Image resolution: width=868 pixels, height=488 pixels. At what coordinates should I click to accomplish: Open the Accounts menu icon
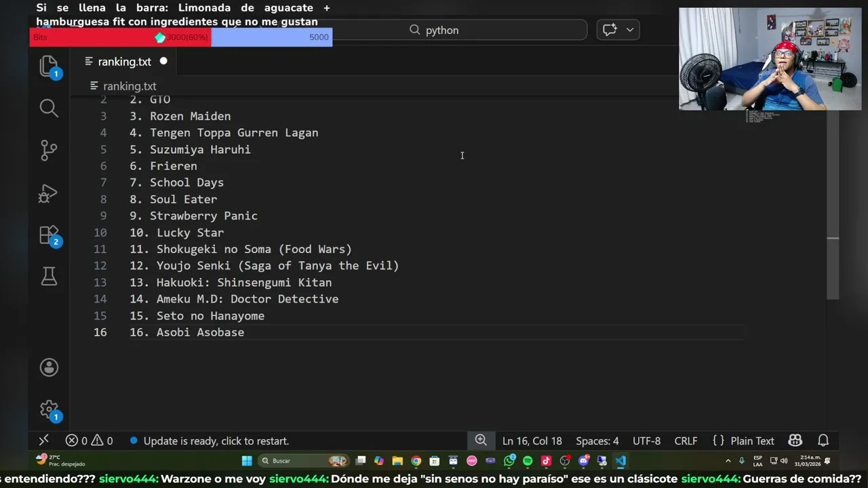pos(49,367)
